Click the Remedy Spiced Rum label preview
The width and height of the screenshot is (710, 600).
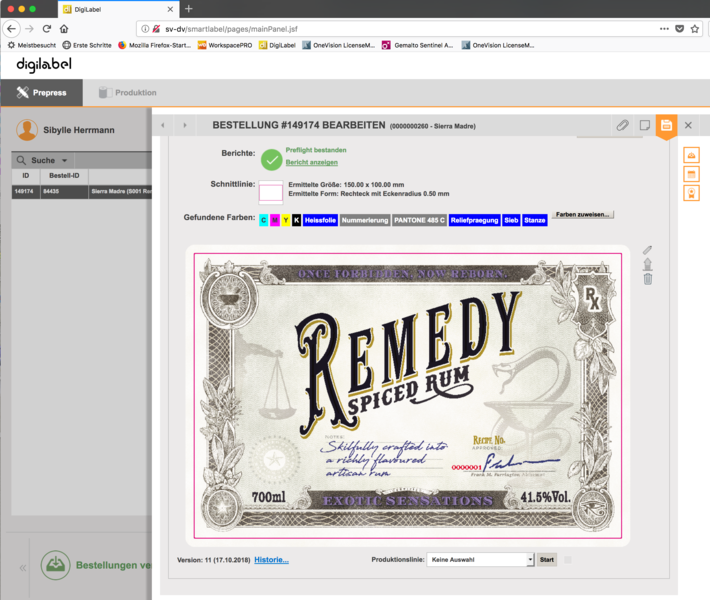click(407, 395)
